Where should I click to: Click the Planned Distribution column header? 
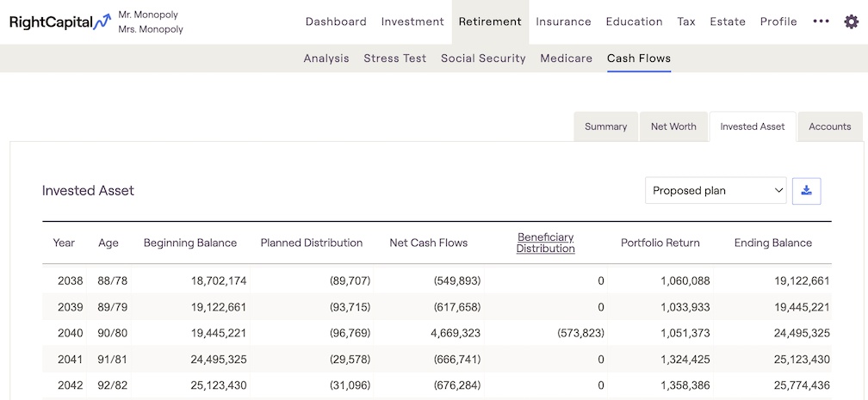coord(312,243)
